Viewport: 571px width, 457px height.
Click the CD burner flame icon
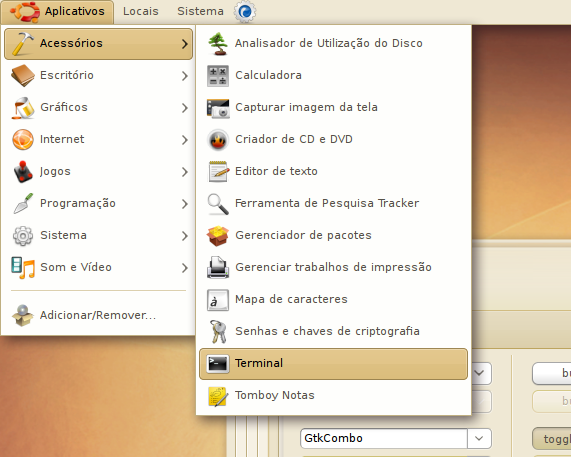[x=218, y=140]
